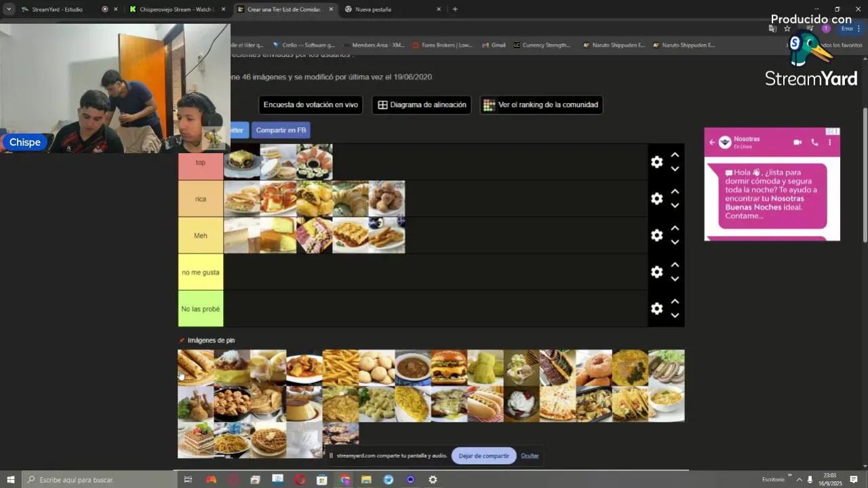The height and width of the screenshot is (488, 868).
Task: Open the notification center icon
Action: (x=854, y=479)
